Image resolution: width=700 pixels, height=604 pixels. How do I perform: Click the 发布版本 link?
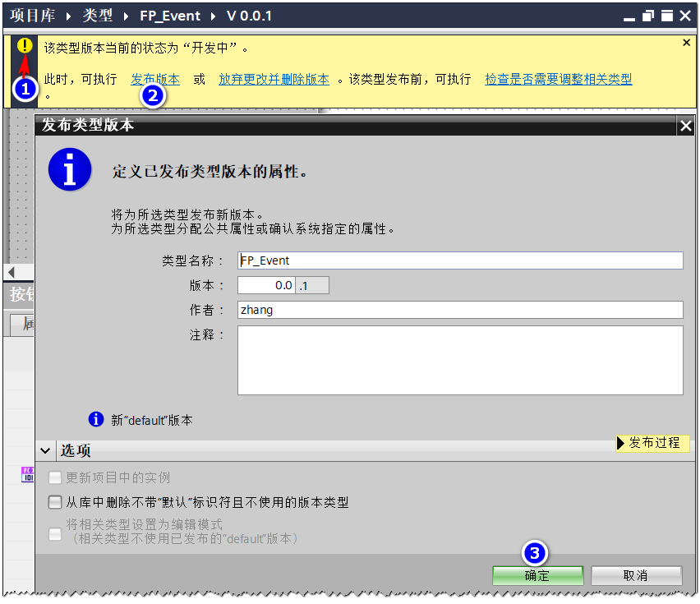click(x=155, y=80)
